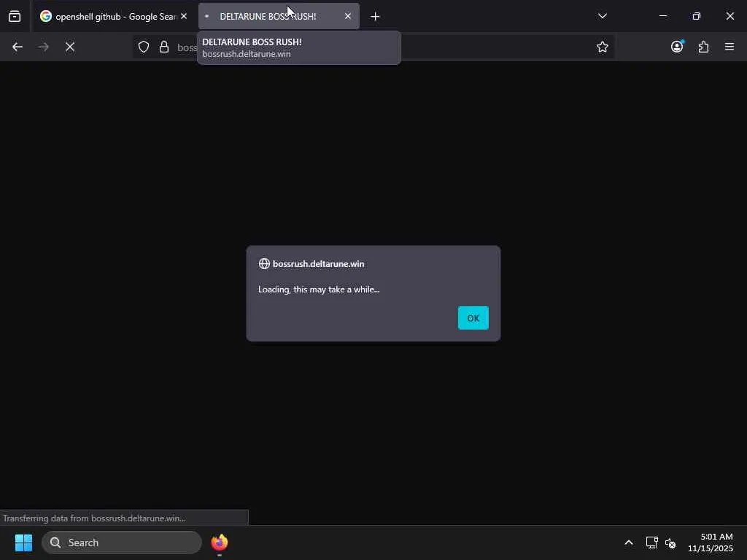This screenshot has width=747, height=560.
Task: Click 'Transferring data from bossrush.deltarune.win...' status text
Action: (94, 518)
